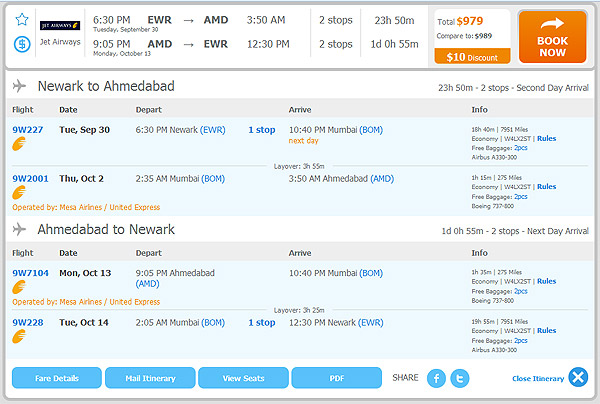Screen dimensions: 600x404
Task: Share itinerary on Twitter
Action: tap(460, 378)
